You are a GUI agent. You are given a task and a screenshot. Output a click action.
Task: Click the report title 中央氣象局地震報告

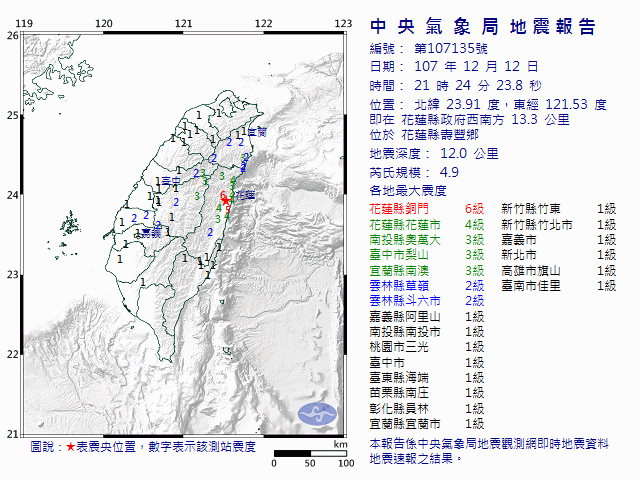[x=483, y=27]
